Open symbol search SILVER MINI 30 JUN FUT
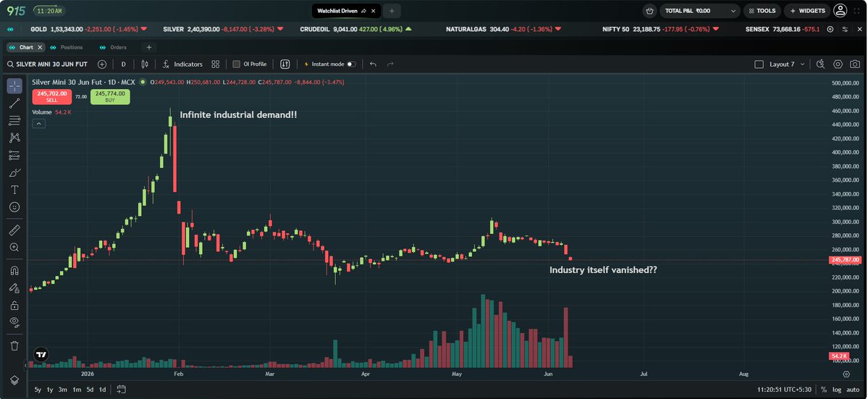Image resolution: width=868 pixels, height=399 pixels. [x=47, y=64]
